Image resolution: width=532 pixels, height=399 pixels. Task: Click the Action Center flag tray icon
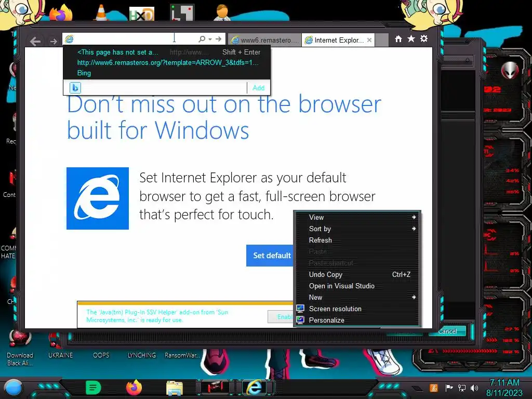tap(449, 388)
